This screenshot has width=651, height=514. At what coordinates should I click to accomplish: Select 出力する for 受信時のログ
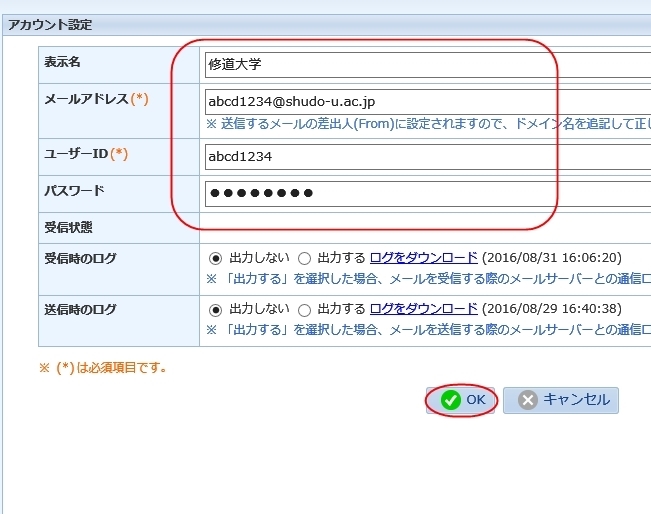pyautogui.click(x=304, y=258)
